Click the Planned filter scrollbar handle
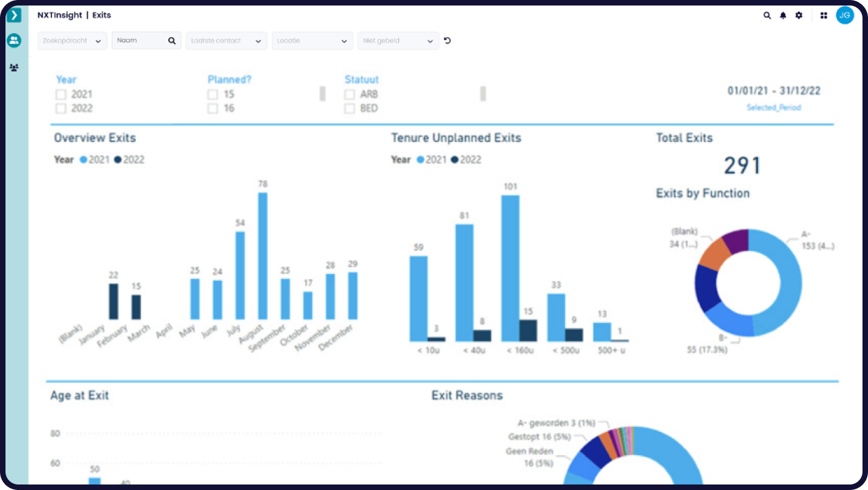Image resolution: width=868 pixels, height=490 pixels. (322, 94)
